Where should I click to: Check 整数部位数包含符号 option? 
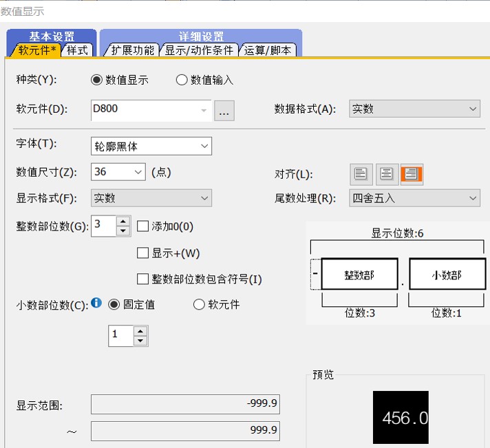(x=143, y=279)
